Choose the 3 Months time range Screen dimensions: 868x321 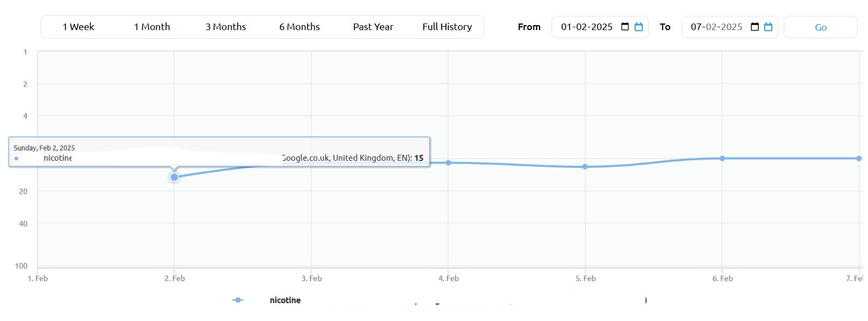click(226, 27)
